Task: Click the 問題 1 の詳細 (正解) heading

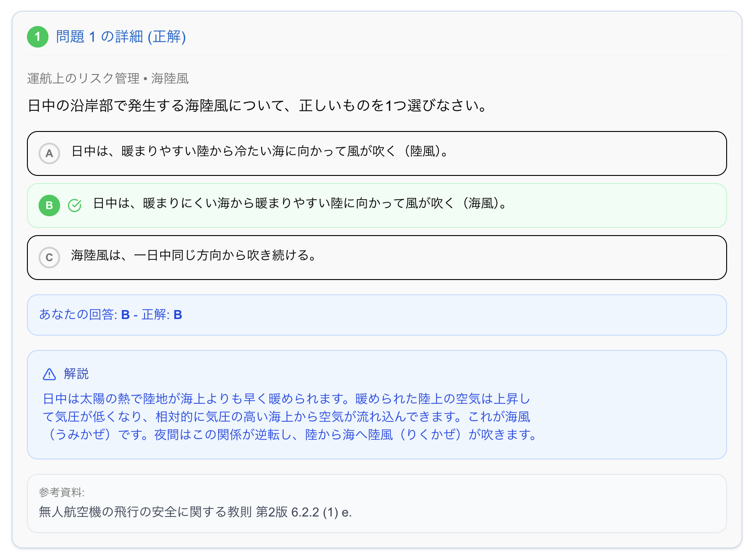Action: point(121,37)
